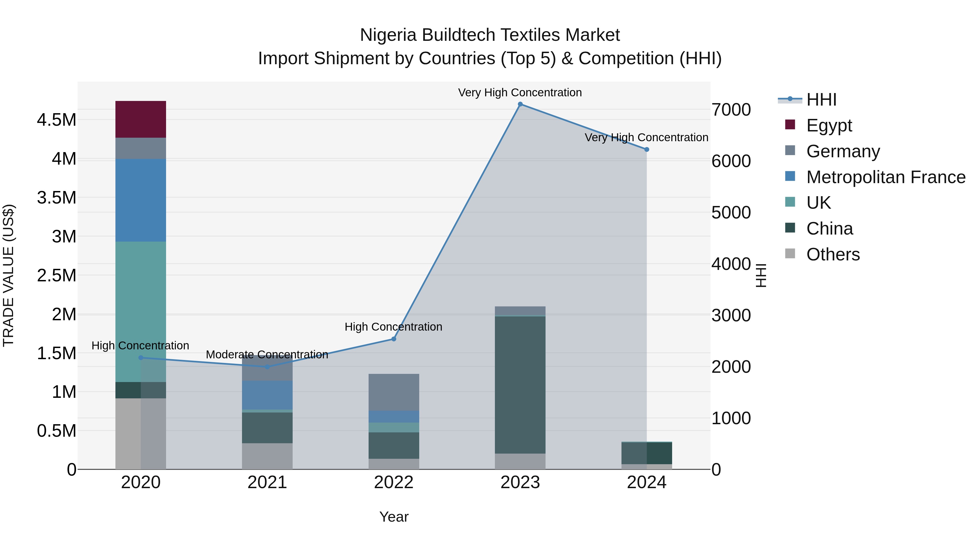Click the Metropolitan France segment in 2021
The width and height of the screenshot is (980, 551).
click(x=267, y=395)
